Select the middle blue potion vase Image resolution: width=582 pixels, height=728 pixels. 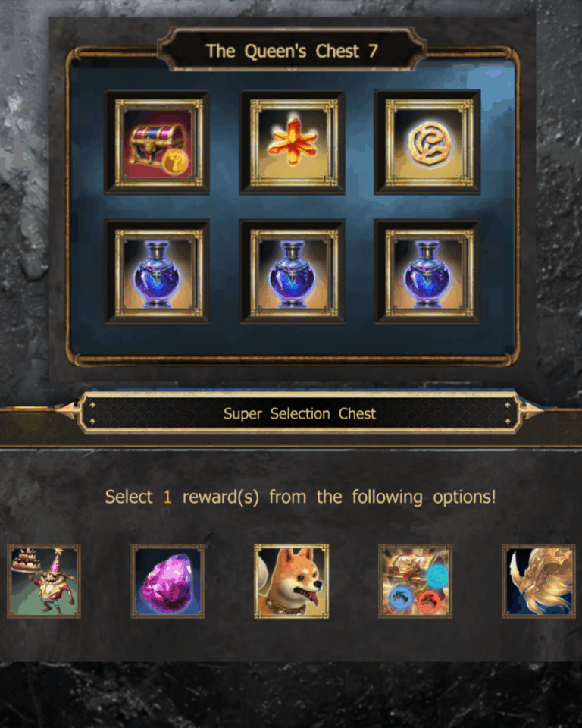[293, 273]
